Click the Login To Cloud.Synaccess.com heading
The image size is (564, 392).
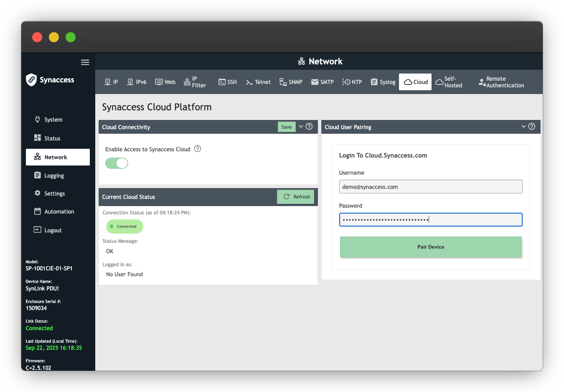[383, 155]
